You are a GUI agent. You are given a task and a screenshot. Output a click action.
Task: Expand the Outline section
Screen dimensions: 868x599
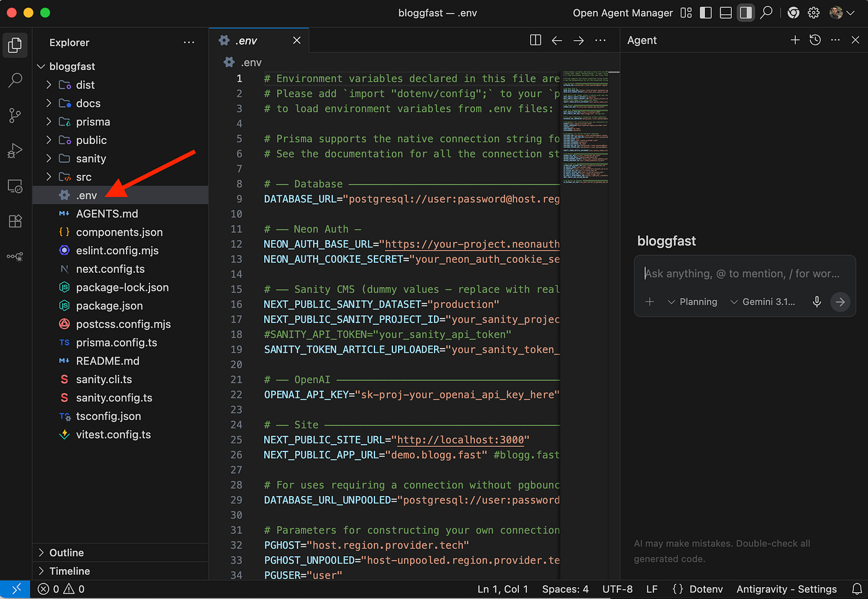pos(66,552)
